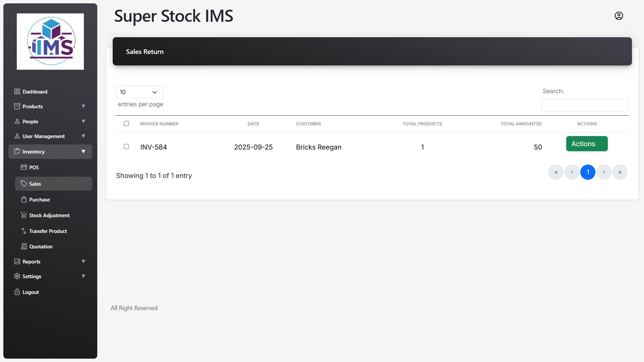Viewport: 644px width, 362px height.
Task: Click the POS card icon
Action: [24, 167]
